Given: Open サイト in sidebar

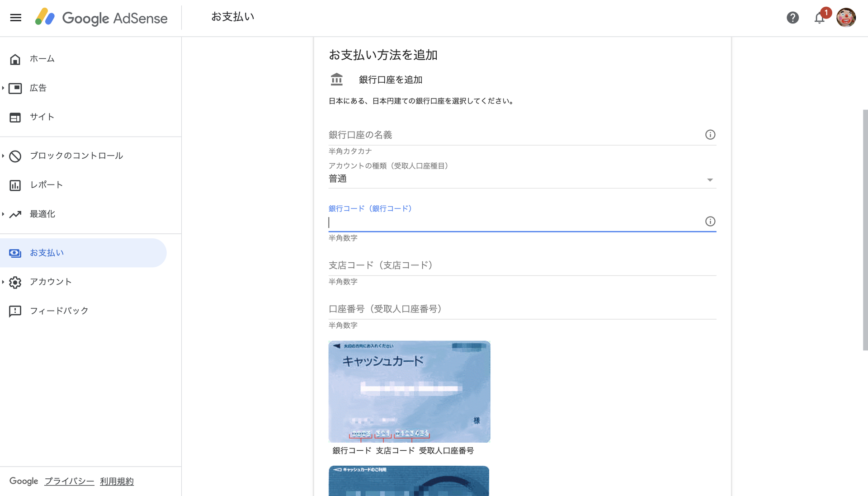Looking at the screenshot, I should 42,117.
